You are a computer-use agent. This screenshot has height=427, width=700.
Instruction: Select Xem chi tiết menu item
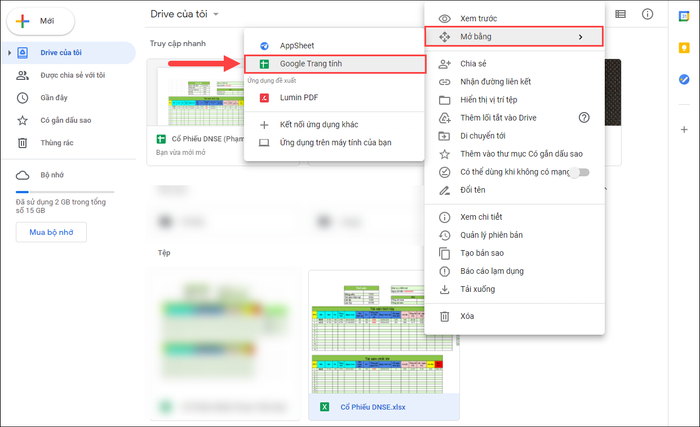514,217
